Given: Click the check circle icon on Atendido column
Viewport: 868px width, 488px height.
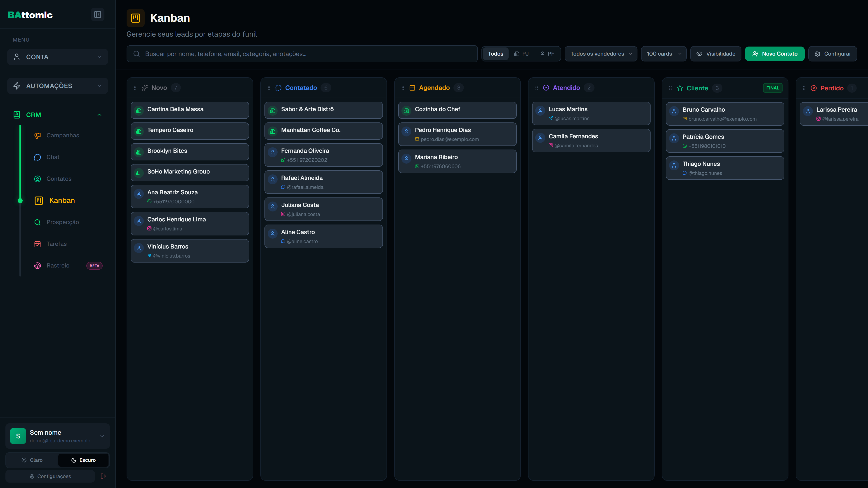Looking at the screenshot, I should point(546,88).
